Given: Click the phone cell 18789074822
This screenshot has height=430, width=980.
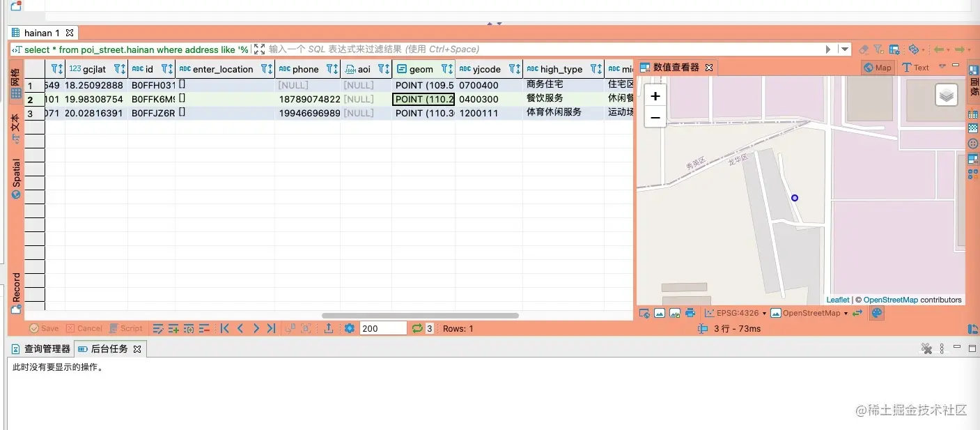Looking at the screenshot, I should click(x=308, y=99).
